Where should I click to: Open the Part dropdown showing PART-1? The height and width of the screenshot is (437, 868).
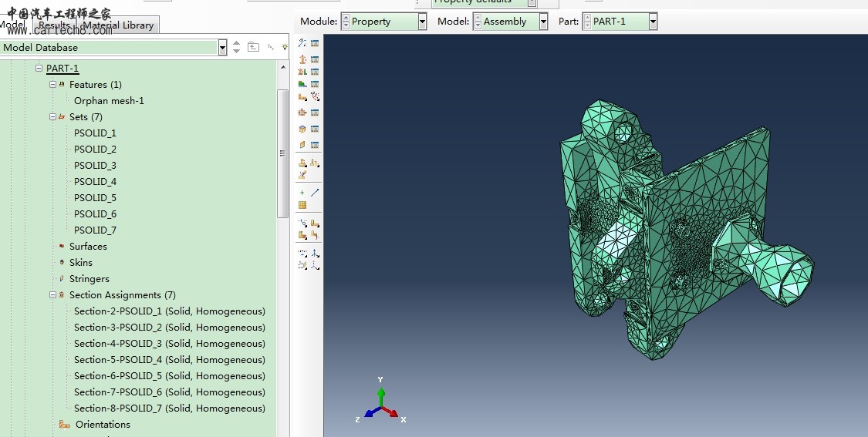653,22
